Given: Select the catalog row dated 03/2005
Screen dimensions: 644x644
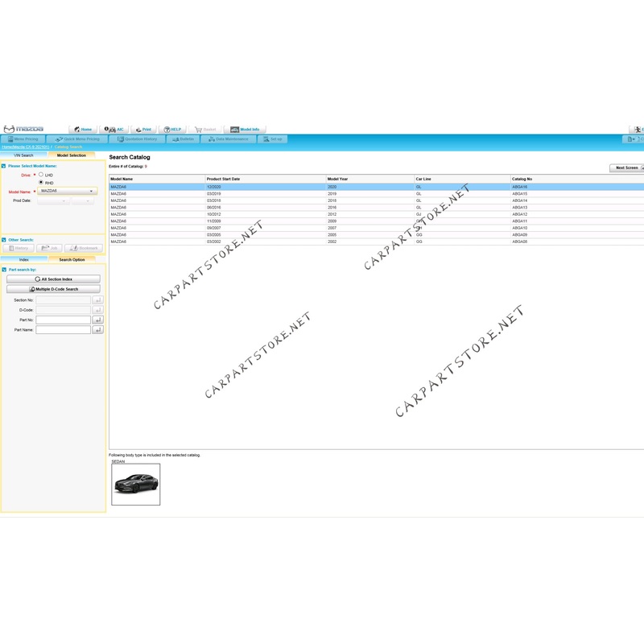Looking at the screenshot, I should 377,235.
